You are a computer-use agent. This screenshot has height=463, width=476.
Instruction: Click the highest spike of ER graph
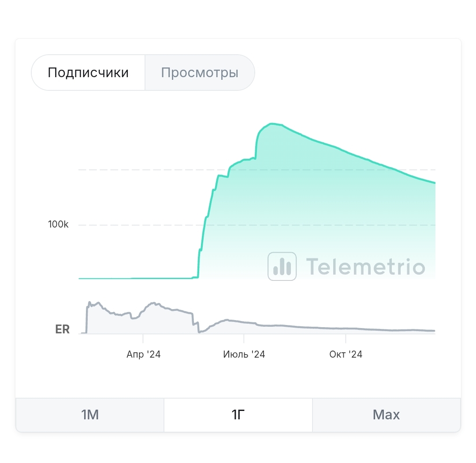[x=89, y=303]
